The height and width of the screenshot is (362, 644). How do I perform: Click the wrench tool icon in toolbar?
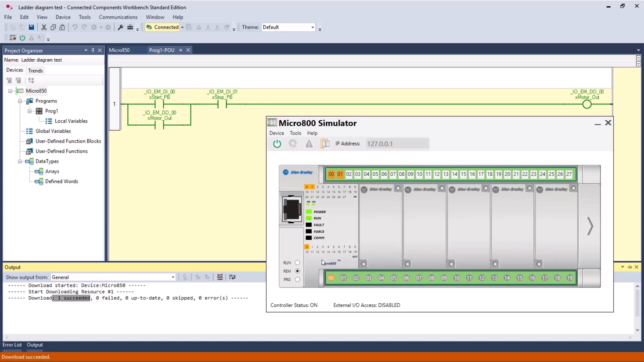pyautogui.click(x=120, y=27)
